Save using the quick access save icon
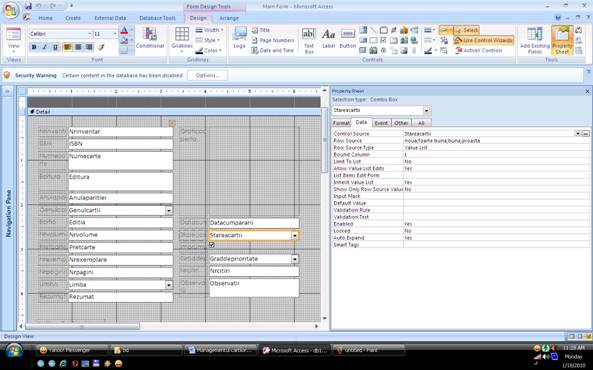The width and height of the screenshot is (593, 370). coord(28,6)
